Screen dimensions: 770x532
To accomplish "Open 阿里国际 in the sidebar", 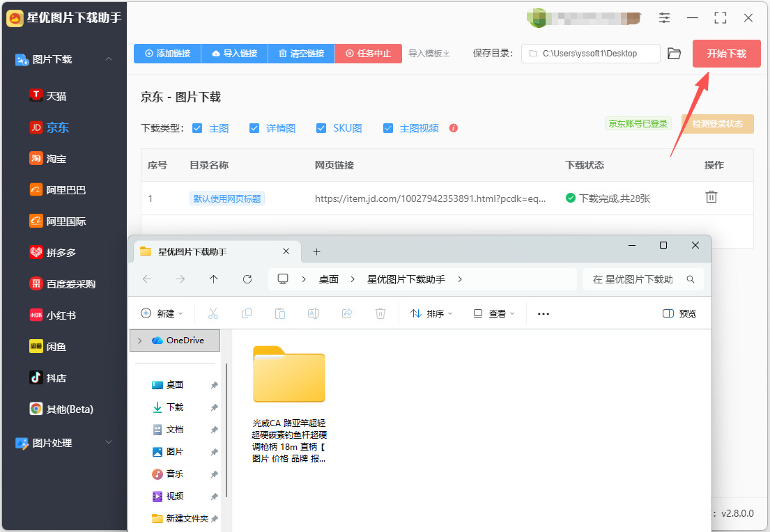I will click(x=58, y=221).
